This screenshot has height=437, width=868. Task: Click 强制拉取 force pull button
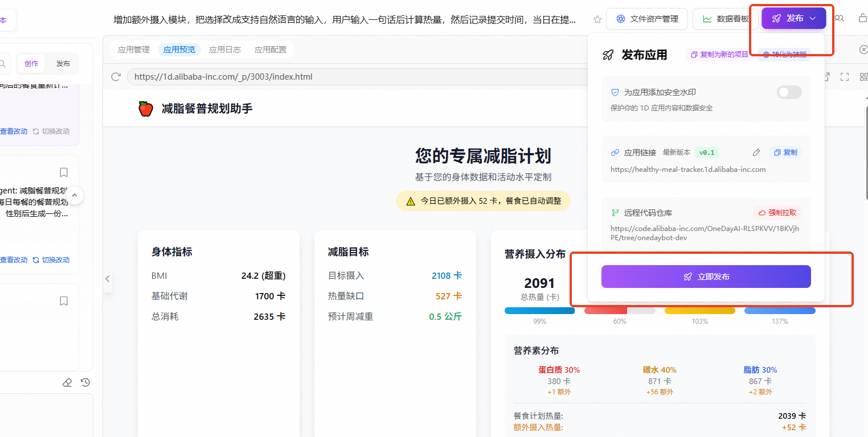click(x=777, y=213)
